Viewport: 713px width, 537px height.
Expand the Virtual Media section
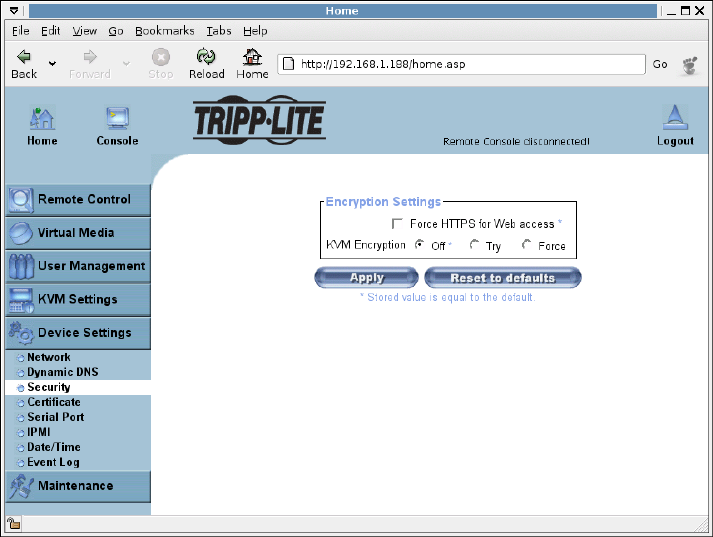click(x=78, y=233)
